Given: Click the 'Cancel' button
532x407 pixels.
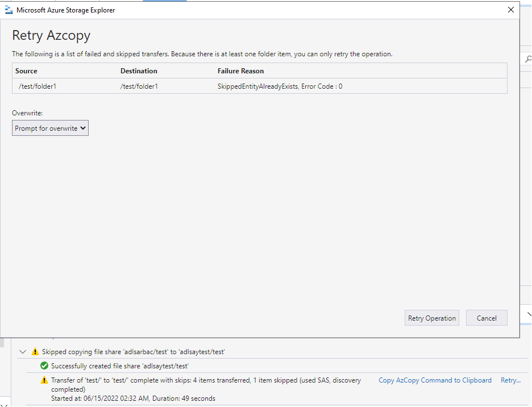Looking at the screenshot, I should (487, 318).
